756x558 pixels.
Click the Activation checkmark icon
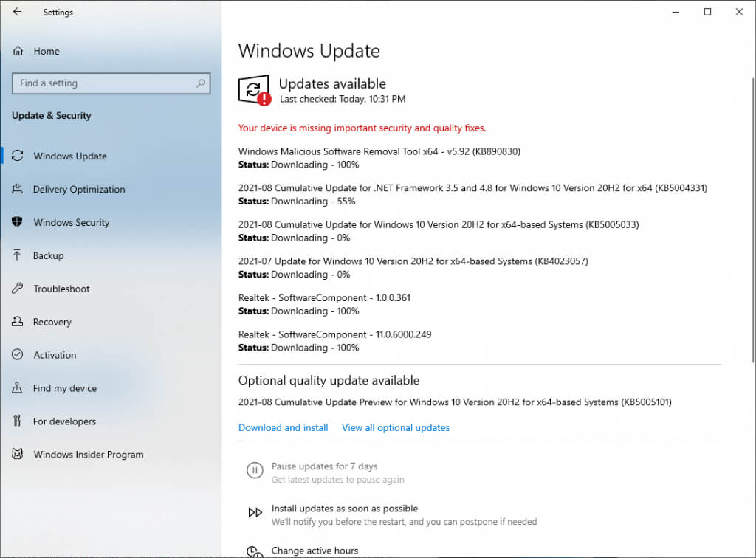(x=18, y=354)
